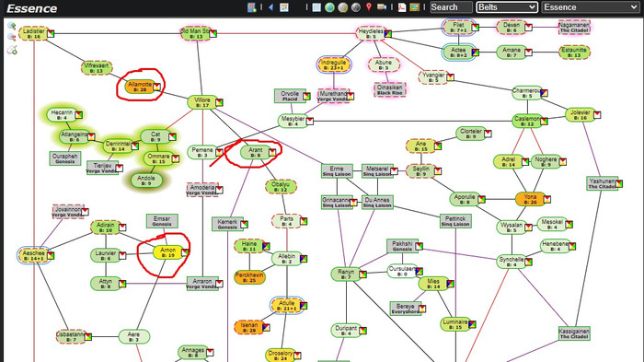The image size is (644, 362).
Task: Click the mouse mode icon below zoom buttons
Action: pyautogui.click(x=12, y=50)
